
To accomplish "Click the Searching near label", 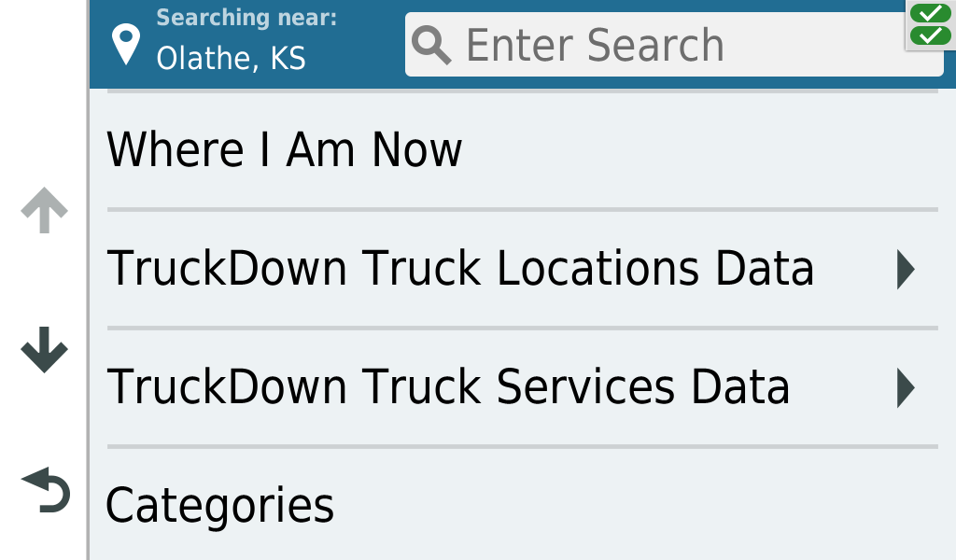I will point(246,18).
